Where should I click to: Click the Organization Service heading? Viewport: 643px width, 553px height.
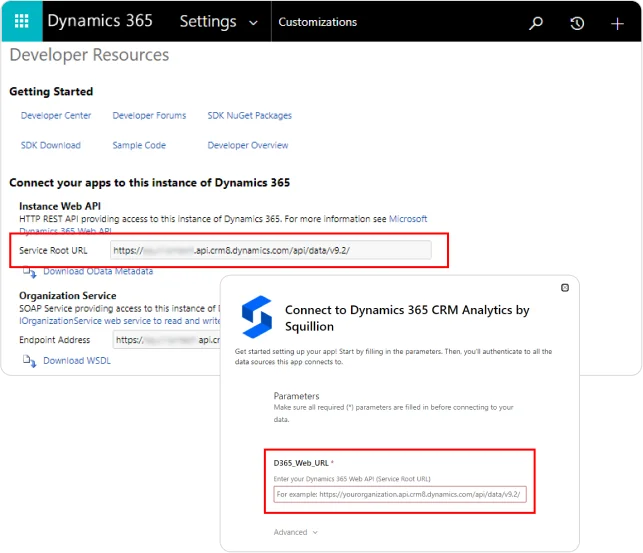[68, 296]
